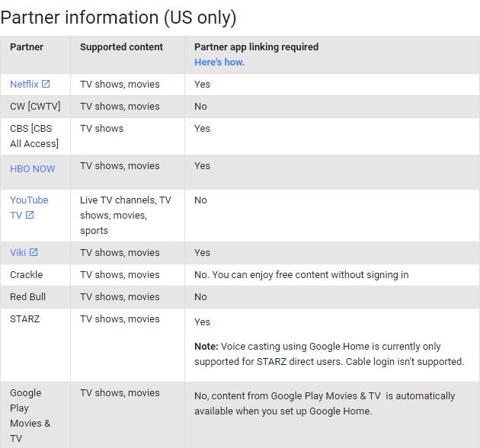Click the YouTube TV external link icon
The width and height of the screenshot is (480, 448).
tap(30, 215)
